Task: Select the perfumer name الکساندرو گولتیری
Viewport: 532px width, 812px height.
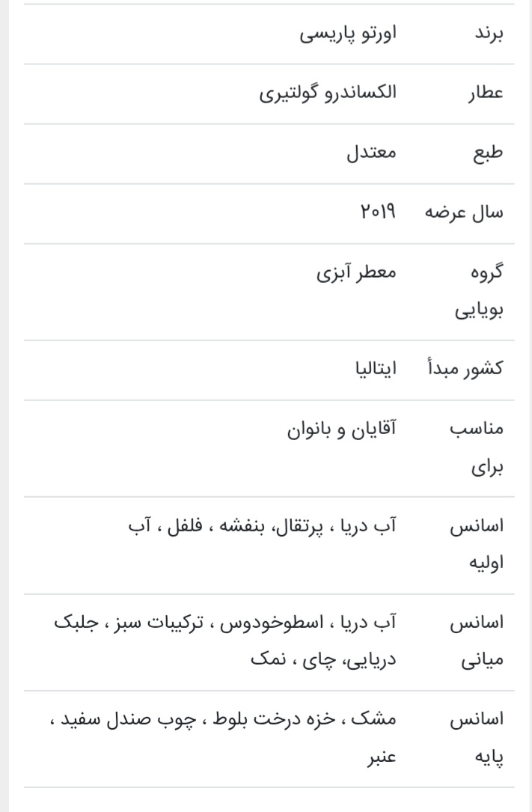Action: [x=328, y=94]
